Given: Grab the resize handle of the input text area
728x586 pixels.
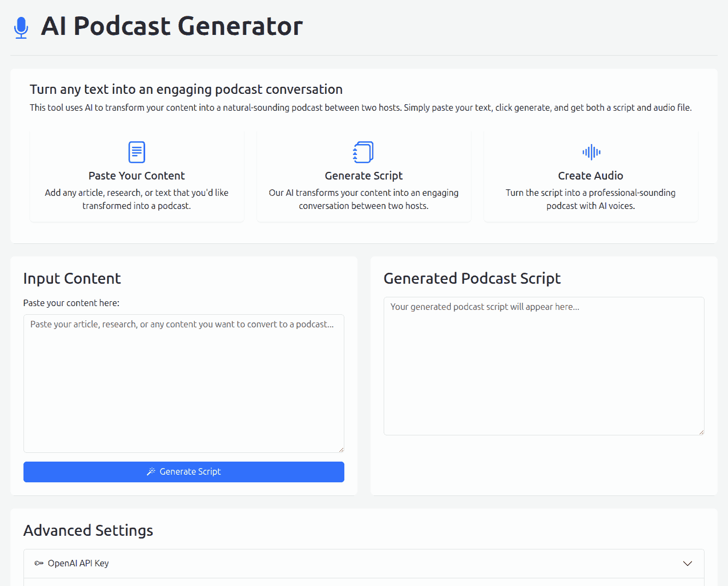Looking at the screenshot, I should (341, 450).
